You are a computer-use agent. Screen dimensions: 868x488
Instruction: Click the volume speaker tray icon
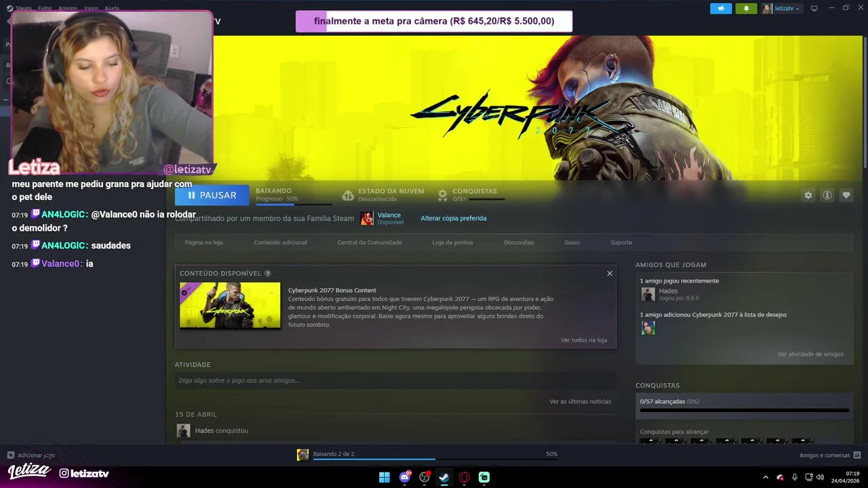pos(820,477)
